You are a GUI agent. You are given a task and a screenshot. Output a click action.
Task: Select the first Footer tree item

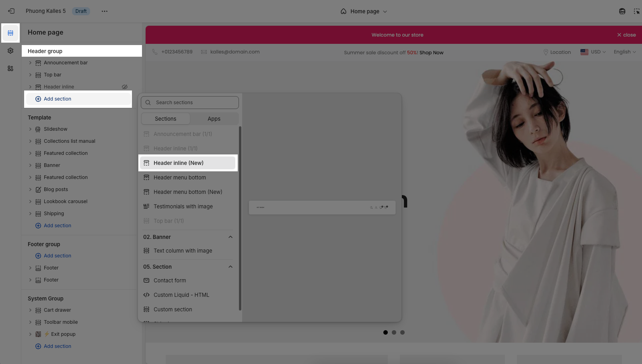pos(51,268)
